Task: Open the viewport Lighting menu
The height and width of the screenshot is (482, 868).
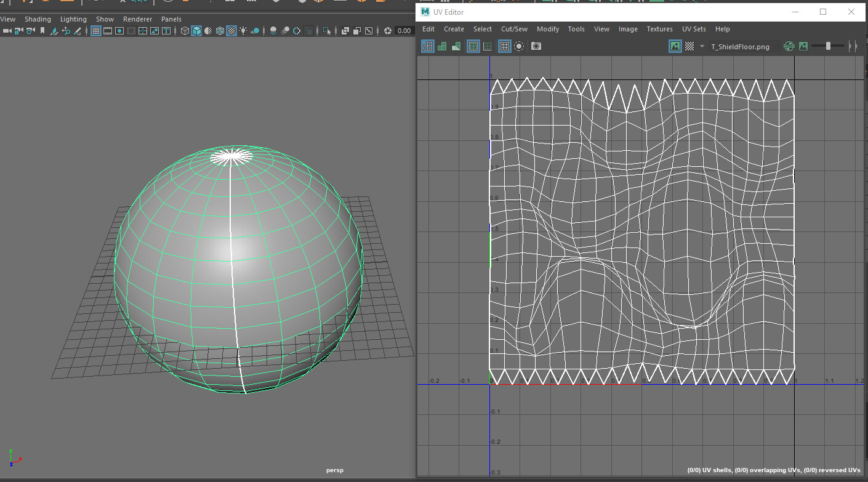Action: pos(73,19)
